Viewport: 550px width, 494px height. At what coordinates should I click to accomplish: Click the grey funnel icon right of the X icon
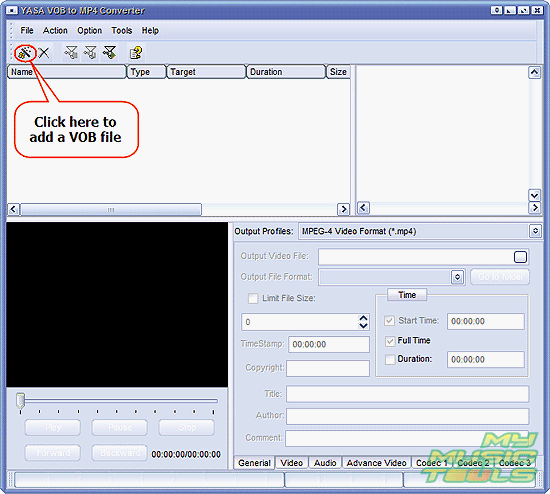[71, 53]
